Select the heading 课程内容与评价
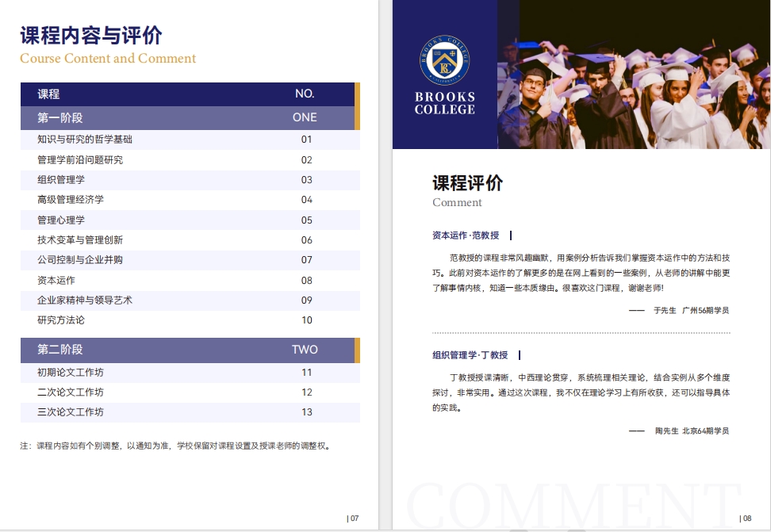Viewport: 771px width, 532px height. [x=91, y=36]
